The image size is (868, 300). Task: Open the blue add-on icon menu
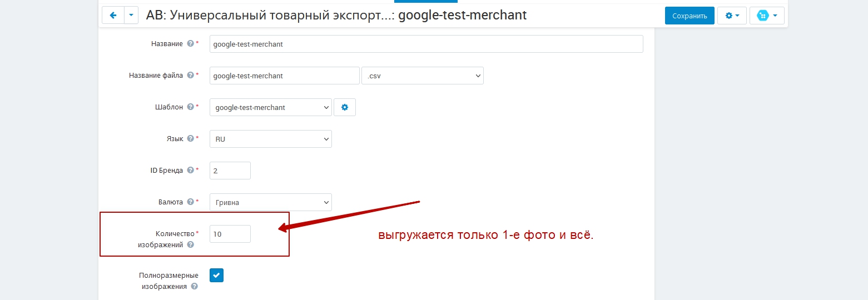766,16
